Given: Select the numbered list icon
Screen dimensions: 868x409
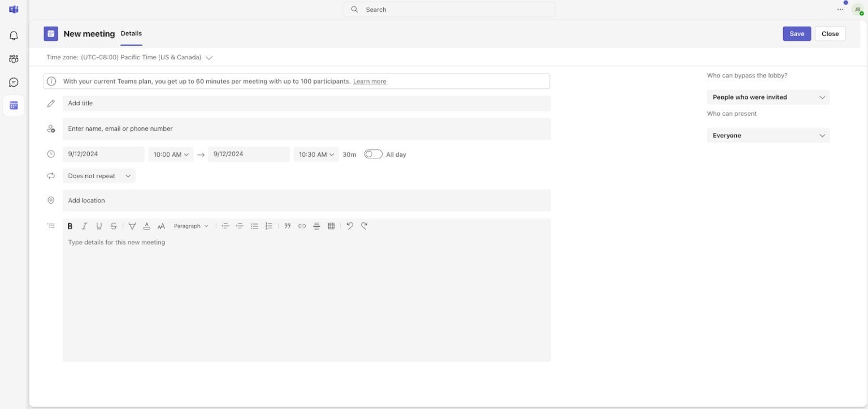Looking at the screenshot, I should tap(269, 226).
